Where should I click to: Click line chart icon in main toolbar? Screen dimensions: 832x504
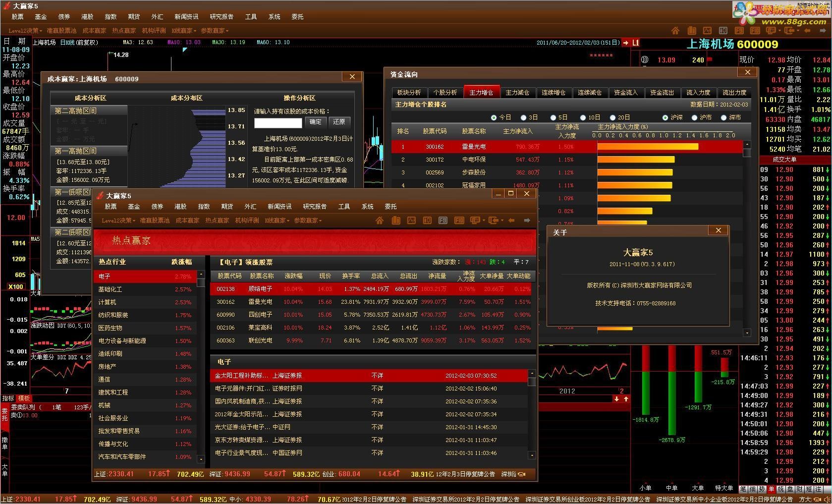[707, 31]
